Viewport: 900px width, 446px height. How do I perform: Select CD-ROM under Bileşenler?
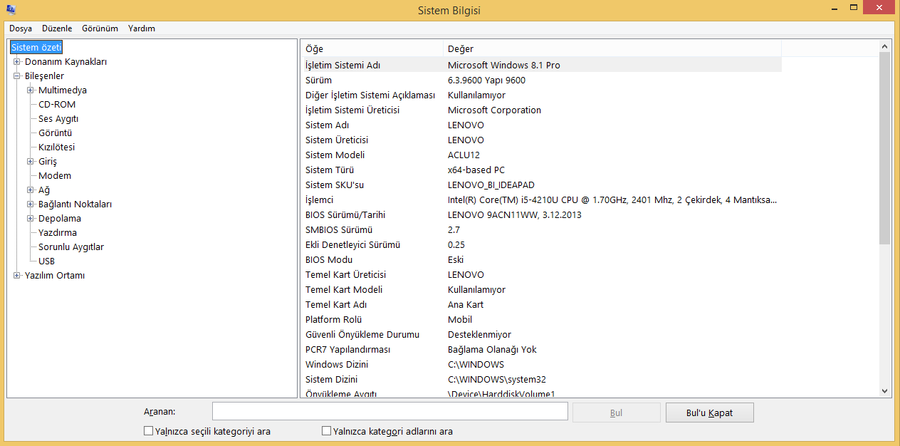[57, 104]
